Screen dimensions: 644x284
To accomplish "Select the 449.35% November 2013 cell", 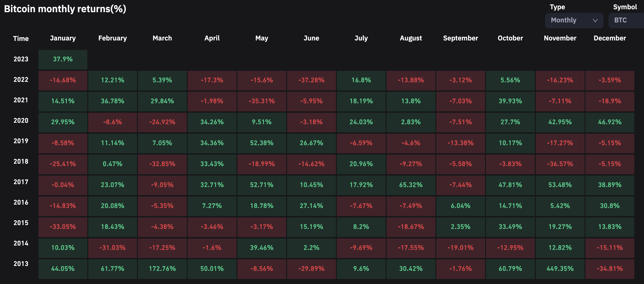I will (x=560, y=269).
